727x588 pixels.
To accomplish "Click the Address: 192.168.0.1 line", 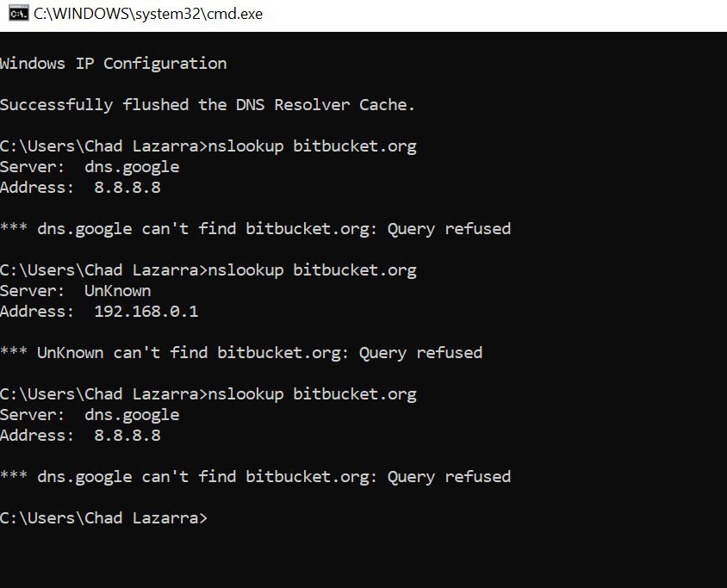I will (99, 312).
